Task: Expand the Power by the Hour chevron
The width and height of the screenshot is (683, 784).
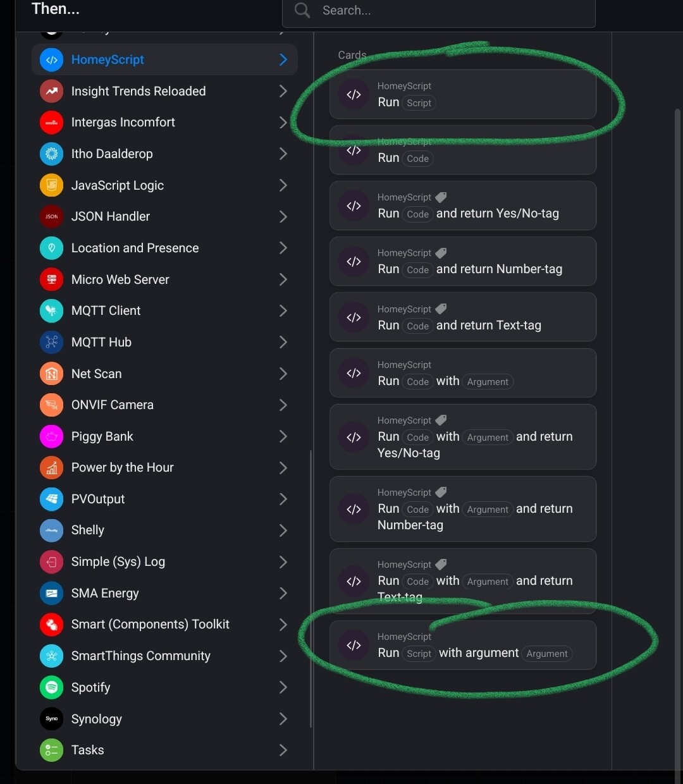Action: tap(283, 467)
